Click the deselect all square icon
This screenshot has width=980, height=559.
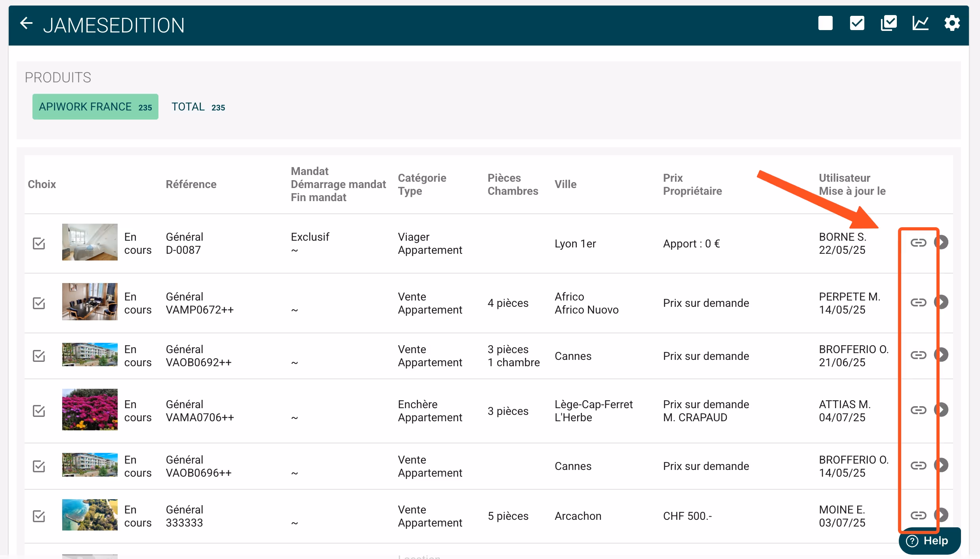click(x=825, y=23)
